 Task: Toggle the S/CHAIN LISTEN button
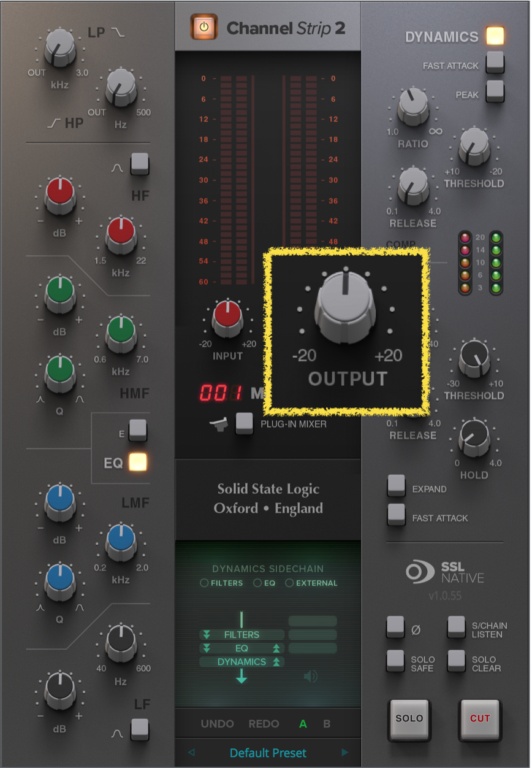(x=457, y=626)
